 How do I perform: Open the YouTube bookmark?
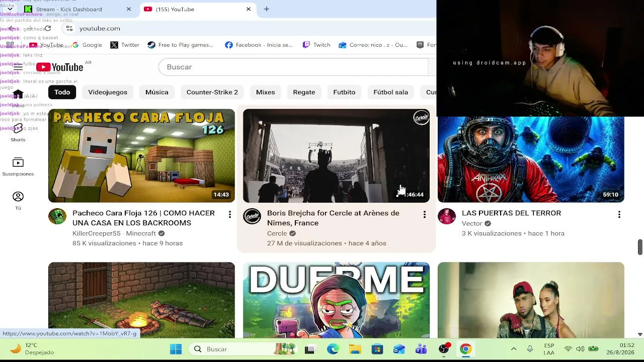point(46,45)
